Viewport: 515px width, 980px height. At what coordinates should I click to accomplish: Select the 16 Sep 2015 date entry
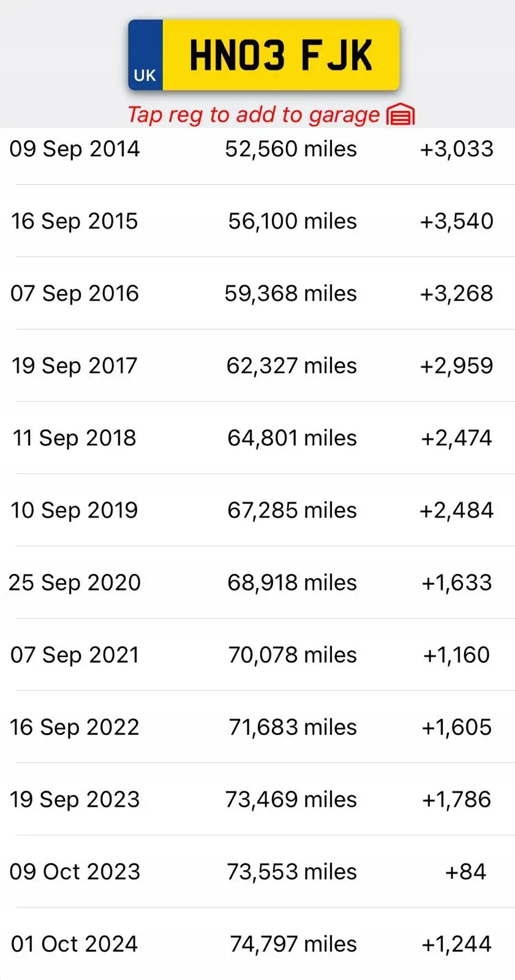pos(75,221)
